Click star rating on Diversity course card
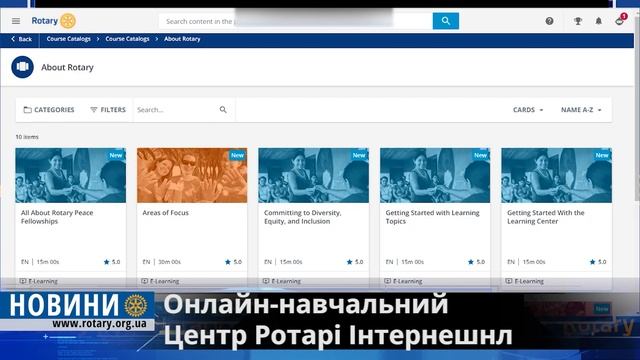The height and width of the screenshot is (360, 640). click(x=355, y=262)
